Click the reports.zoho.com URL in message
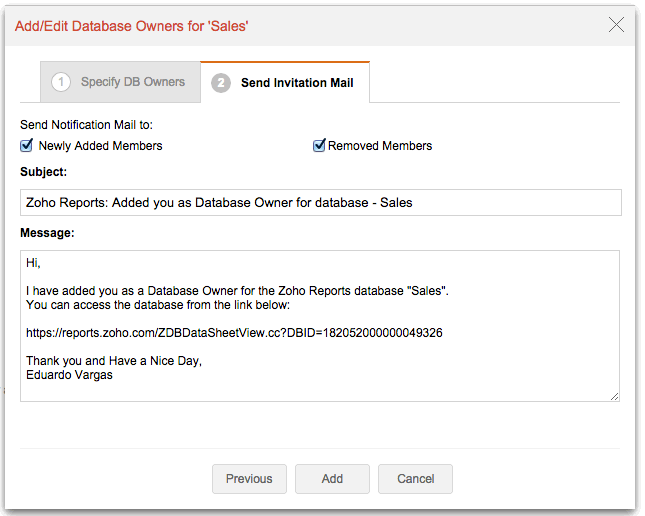Screen dimensions: 645x516 pyautogui.click(x=234, y=332)
